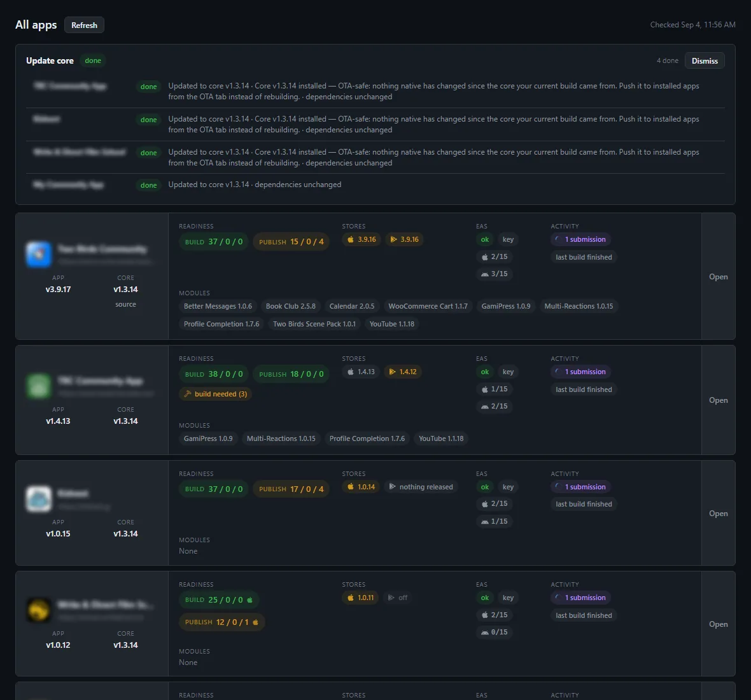Click the '4 done' counter near Dismiss
The image size is (751, 700).
pos(668,61)
